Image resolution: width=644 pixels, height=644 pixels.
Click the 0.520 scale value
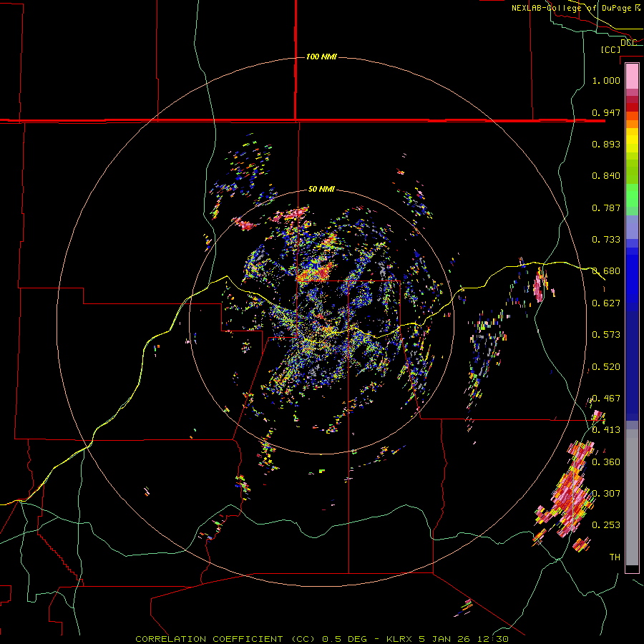click(606, 367)
